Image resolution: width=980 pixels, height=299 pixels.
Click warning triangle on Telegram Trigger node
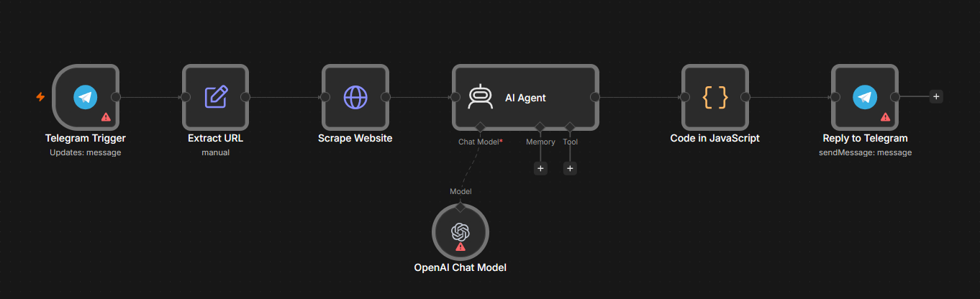coord(106,116)
